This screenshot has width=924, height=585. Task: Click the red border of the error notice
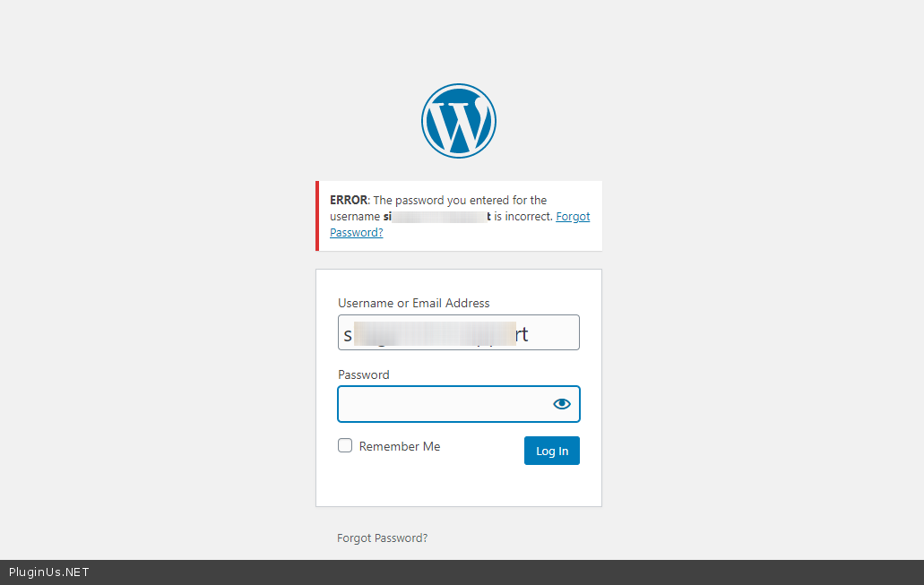pyautogui.click(x=317, y=216)
